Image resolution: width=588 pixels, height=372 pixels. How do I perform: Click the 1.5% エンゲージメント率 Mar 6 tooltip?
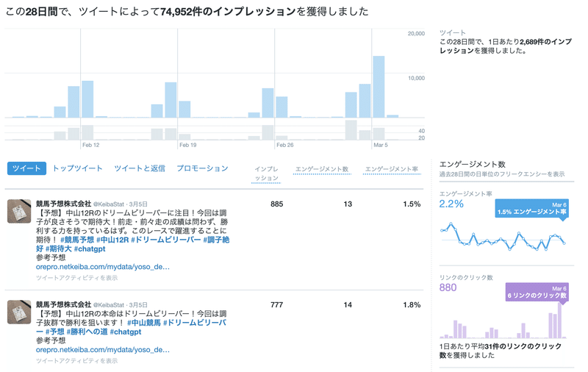[x=531, y=209]
